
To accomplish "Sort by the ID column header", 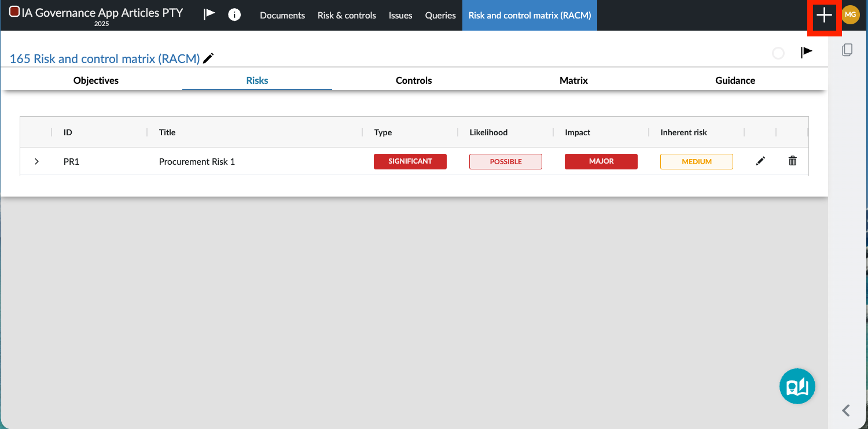I will tap(68, 132).
